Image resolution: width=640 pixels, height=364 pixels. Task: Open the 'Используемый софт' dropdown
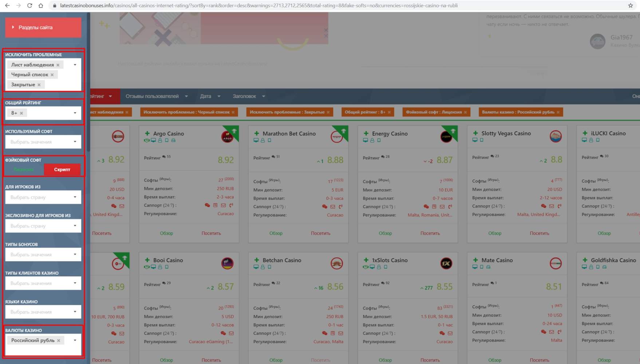tap(43, 142)
